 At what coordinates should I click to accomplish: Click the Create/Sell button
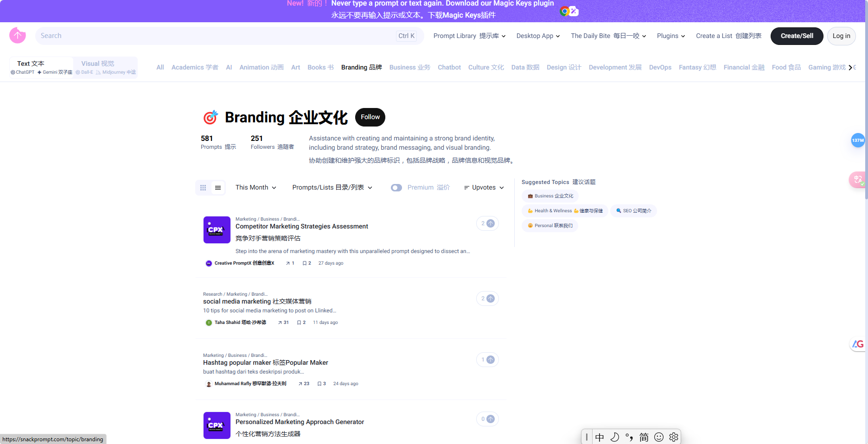797,36
